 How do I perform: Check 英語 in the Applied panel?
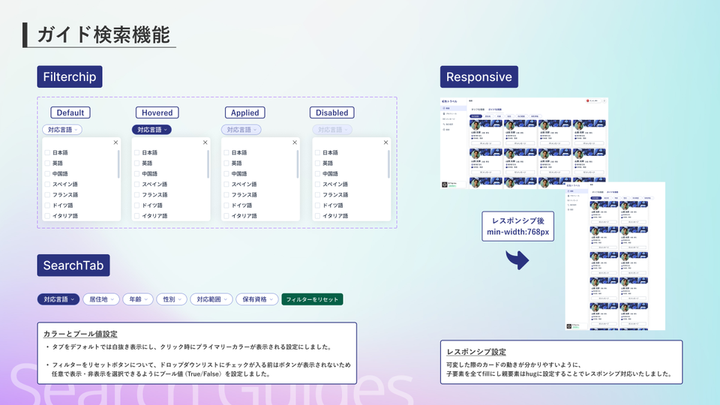coord(226,163)
